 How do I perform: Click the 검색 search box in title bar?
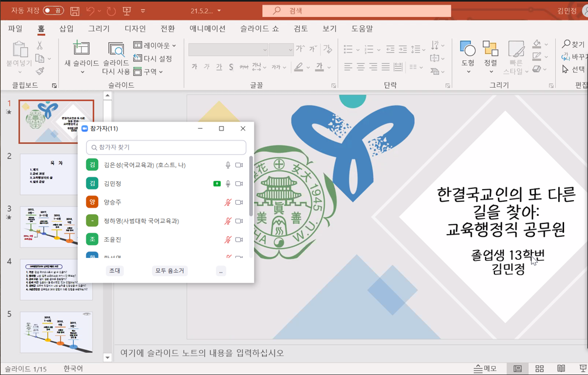pyautogui.click(x=357, y=11)
